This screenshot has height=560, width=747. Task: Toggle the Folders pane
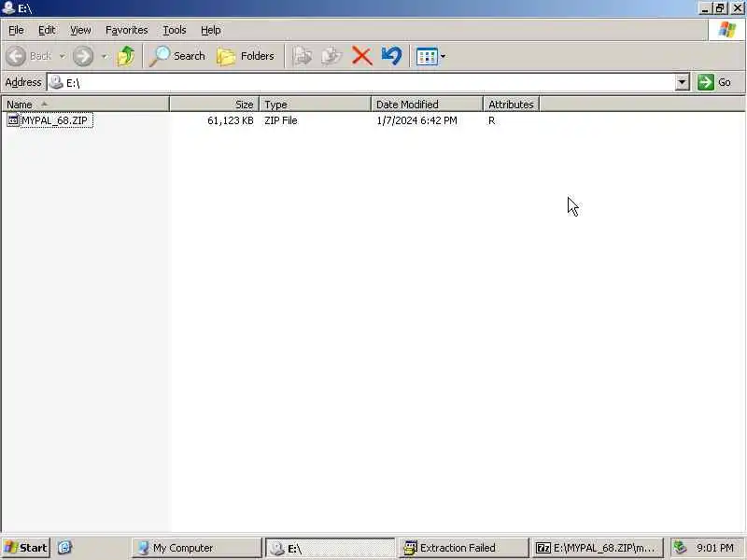pos(246,56)
